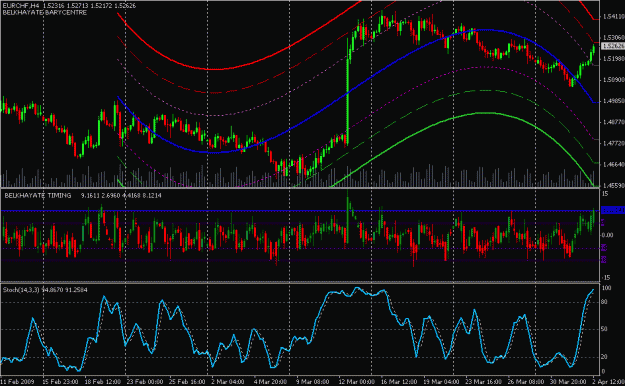Viewport: 625px width, 386px height.
Task: Click the 2 Mar 04:00 time label
Action: coord(228,382)
